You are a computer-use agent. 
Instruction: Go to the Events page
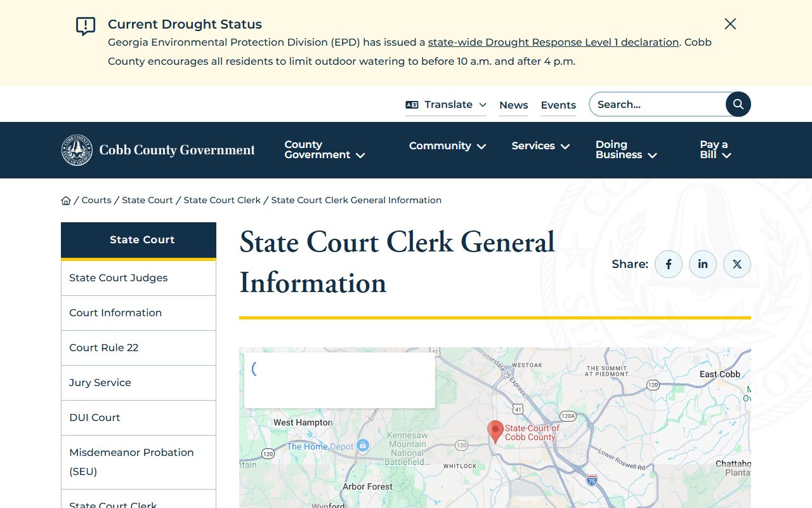(x=558, y=105)
